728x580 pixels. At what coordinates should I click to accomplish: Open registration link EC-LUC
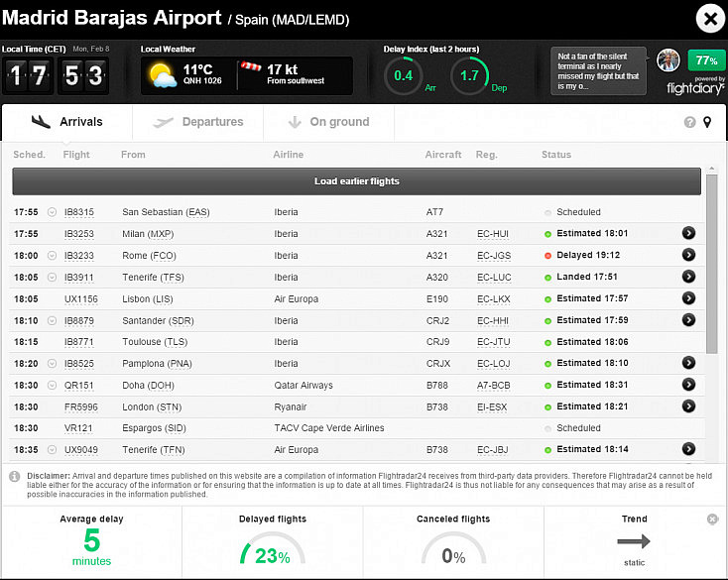pyautogui.click(x=494, y=278)
